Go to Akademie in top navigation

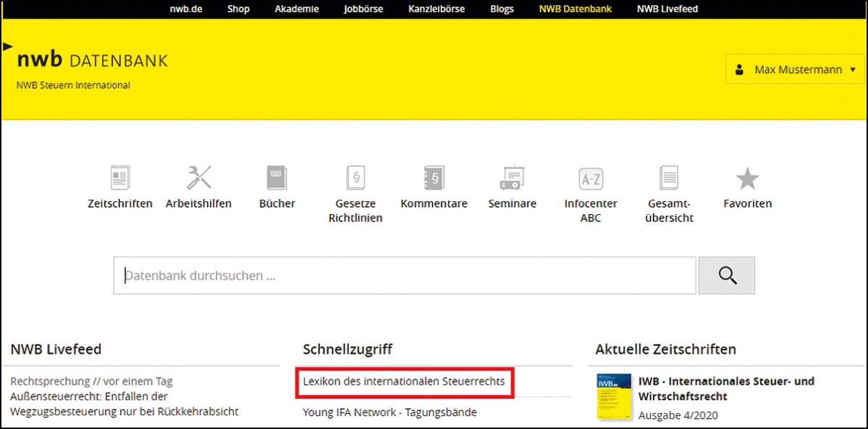(x=297, y=9)
